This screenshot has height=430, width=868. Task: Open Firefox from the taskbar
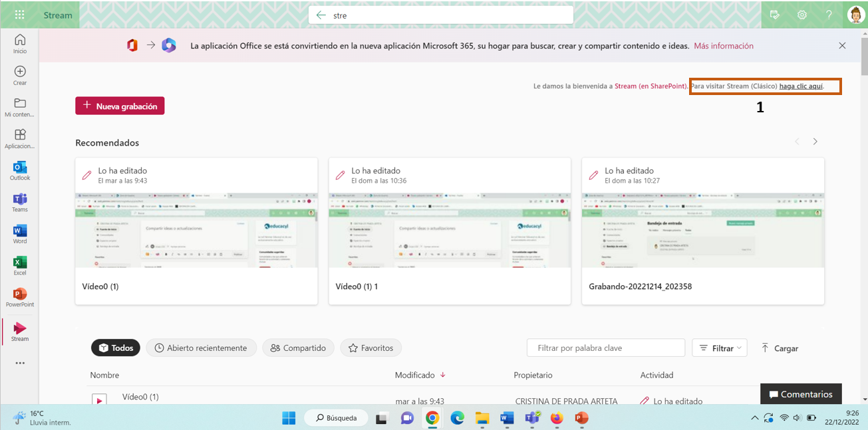click(557, 418)
